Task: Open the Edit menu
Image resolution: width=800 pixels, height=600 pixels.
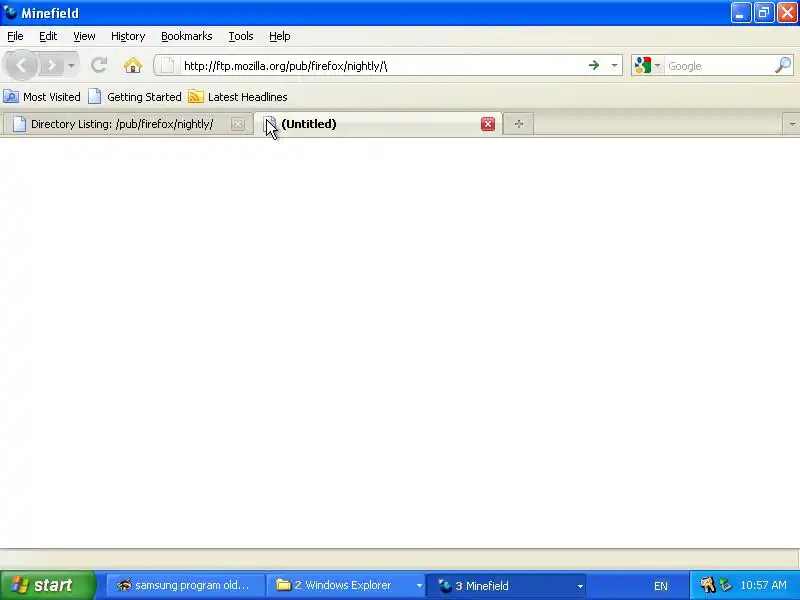Action: 48,36
